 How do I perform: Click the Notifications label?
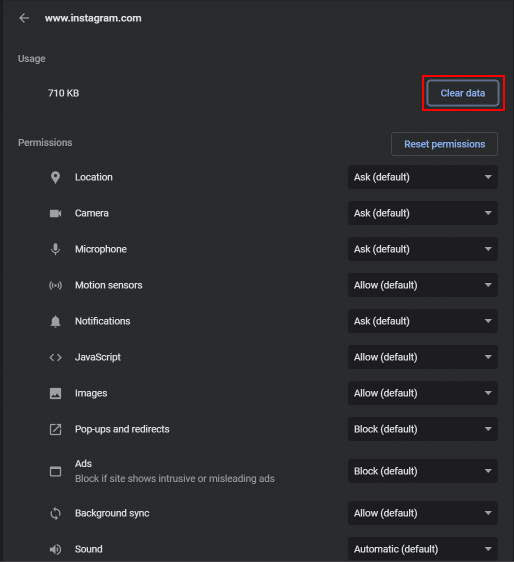point(103,321)
